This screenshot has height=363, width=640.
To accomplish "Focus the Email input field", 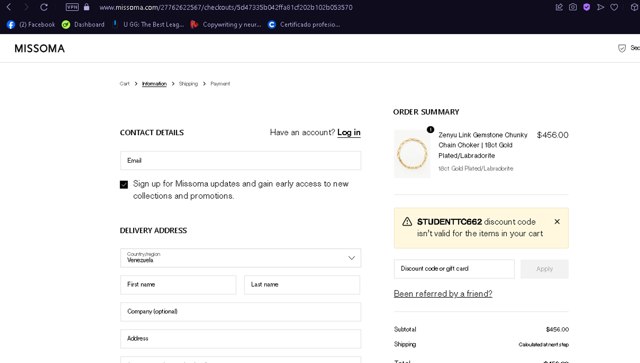I will coord(240,160).
